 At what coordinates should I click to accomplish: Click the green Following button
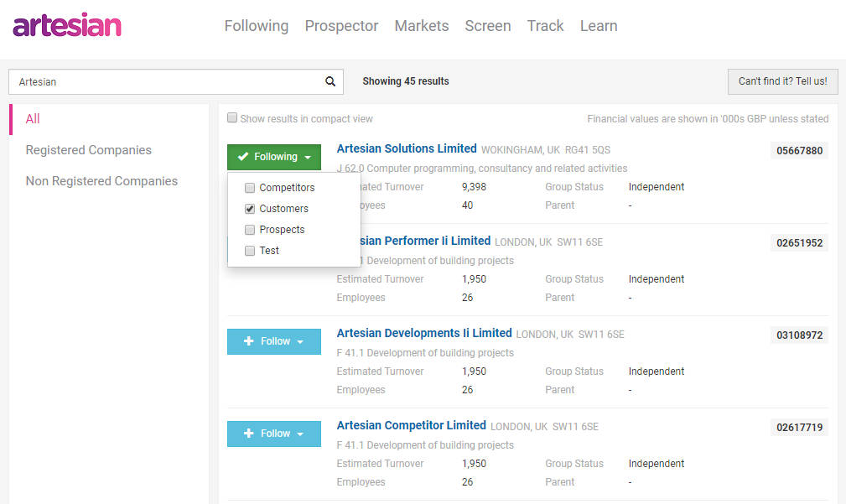[x=273, y=157]
